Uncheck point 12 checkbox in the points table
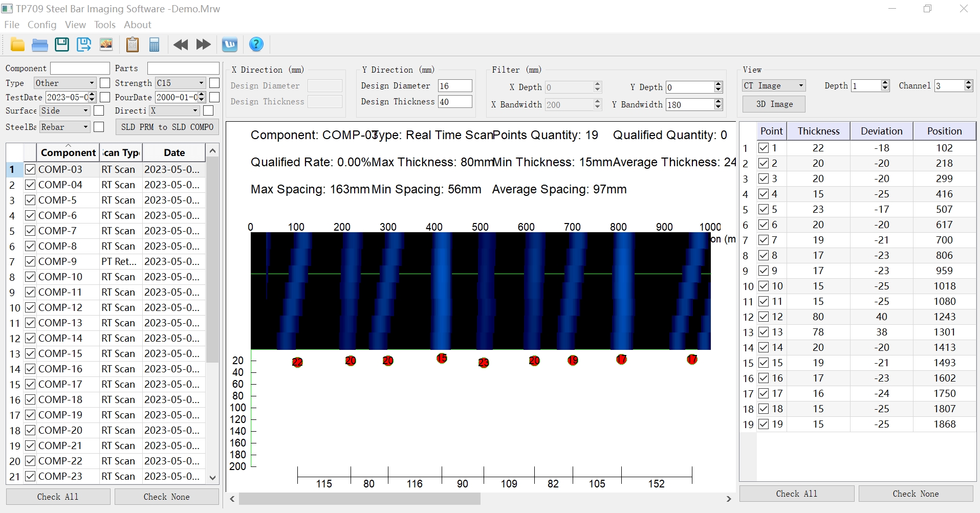 [x=764, y=317]
